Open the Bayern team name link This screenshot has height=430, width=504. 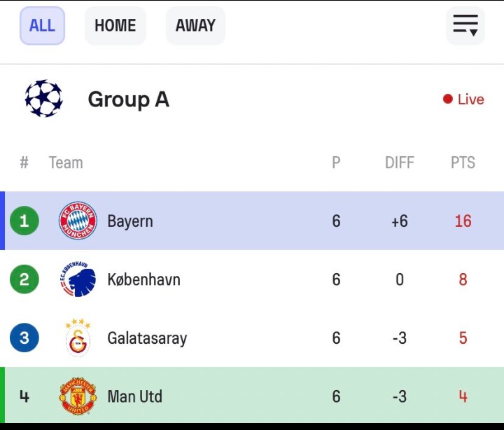130,221
